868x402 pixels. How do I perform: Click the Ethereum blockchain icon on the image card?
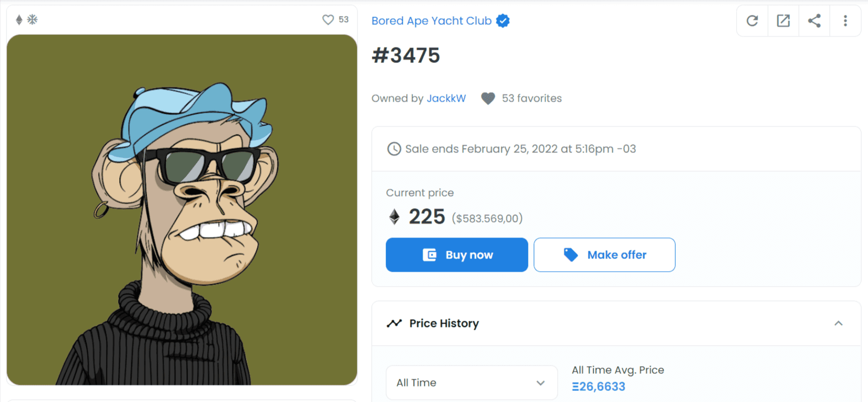tap(19, 18)
